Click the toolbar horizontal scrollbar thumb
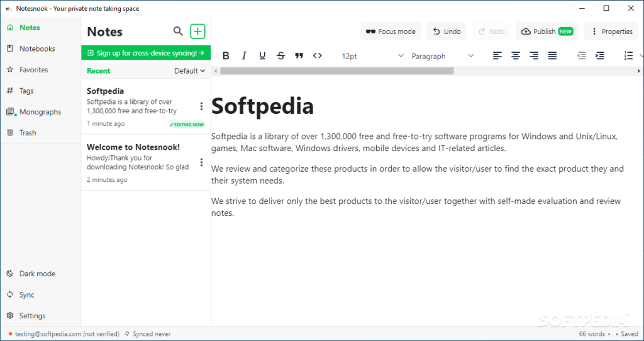 pyautogui.click(x=337, y=70)
